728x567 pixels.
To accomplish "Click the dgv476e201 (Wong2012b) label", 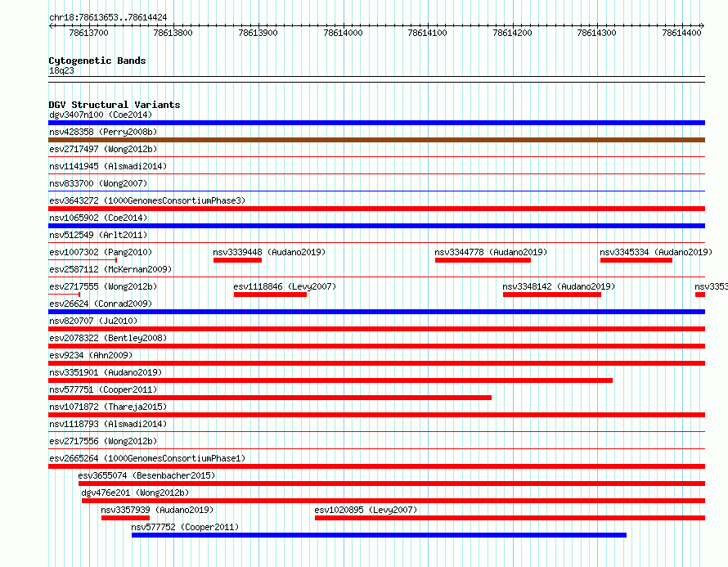I will tap(135, 493).
